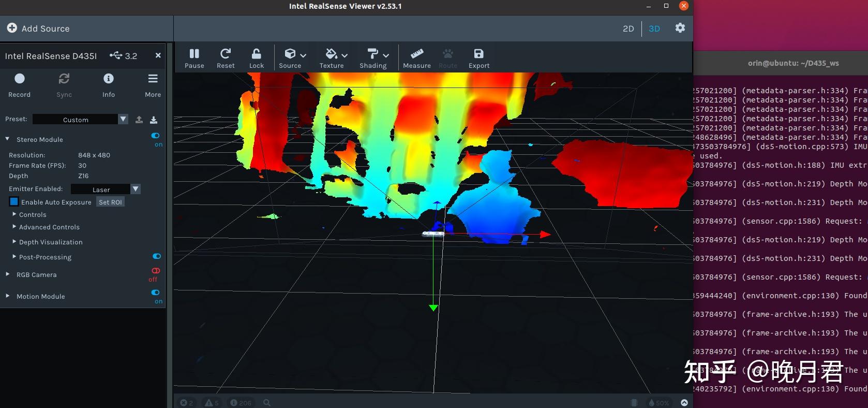Click the download preset icon
This screenshot has width=868, height=408.
154,120
